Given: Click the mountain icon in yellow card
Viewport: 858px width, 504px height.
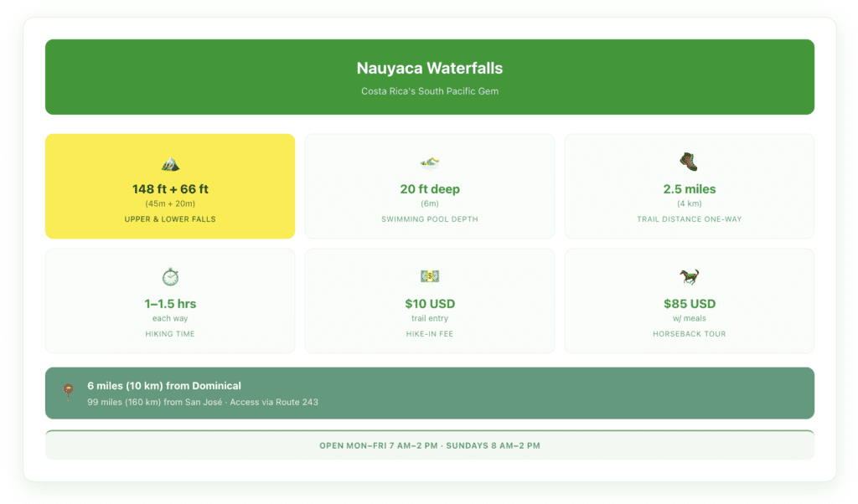Looking at the screenshot, I should coord(170,163).
